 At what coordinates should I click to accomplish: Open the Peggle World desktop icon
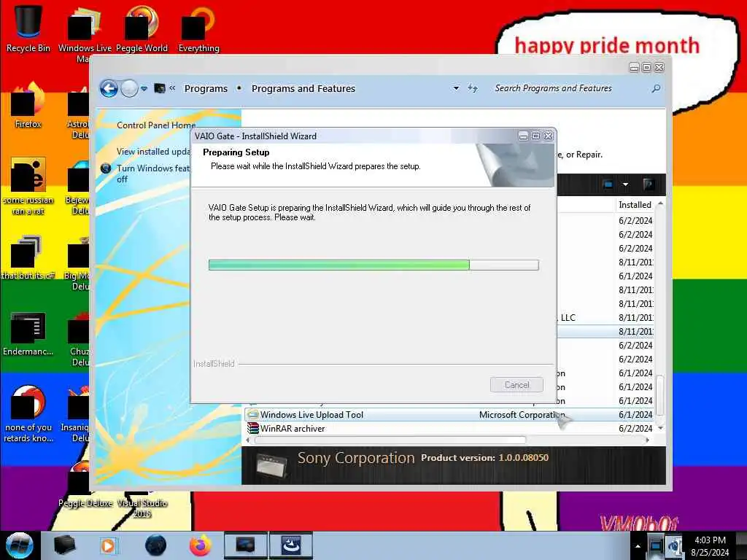pos(142,28)
